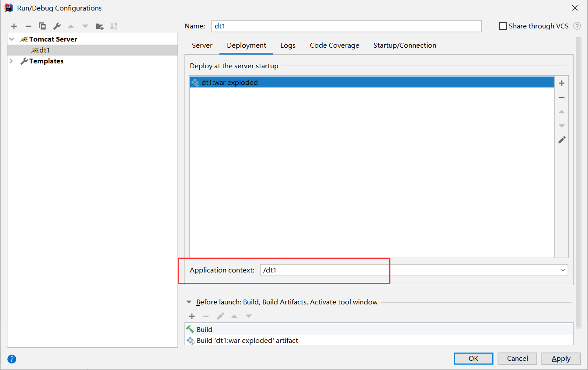Open edit defaults wrench icon
Viewport: 588px width, 370px height.
tap(57, 26)
